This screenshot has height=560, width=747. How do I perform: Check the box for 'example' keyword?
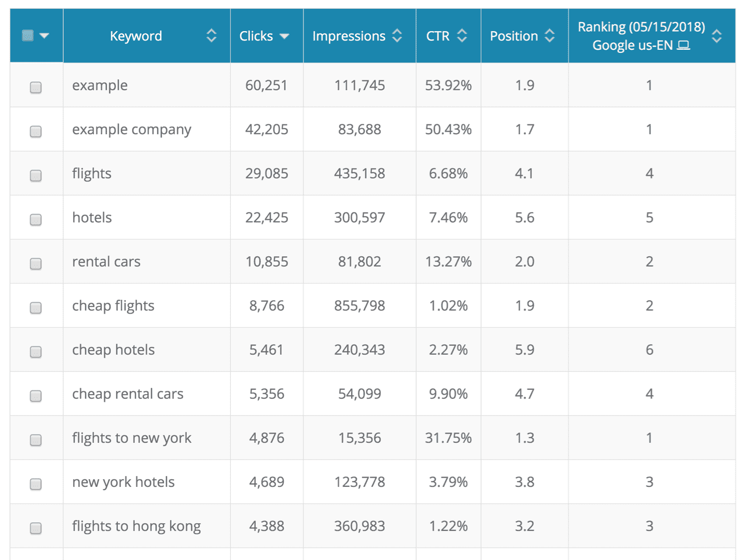[36, 87]
